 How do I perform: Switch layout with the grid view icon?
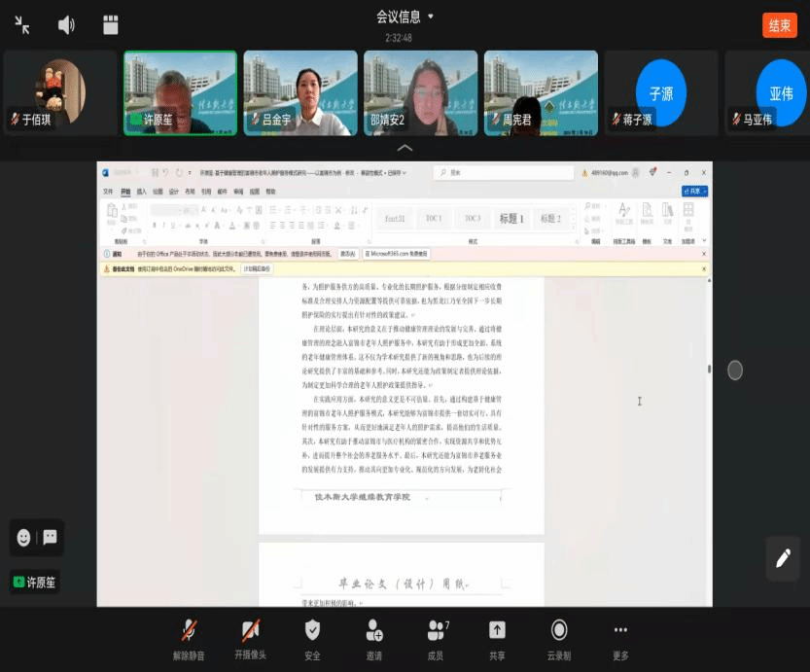coord(110,25)
